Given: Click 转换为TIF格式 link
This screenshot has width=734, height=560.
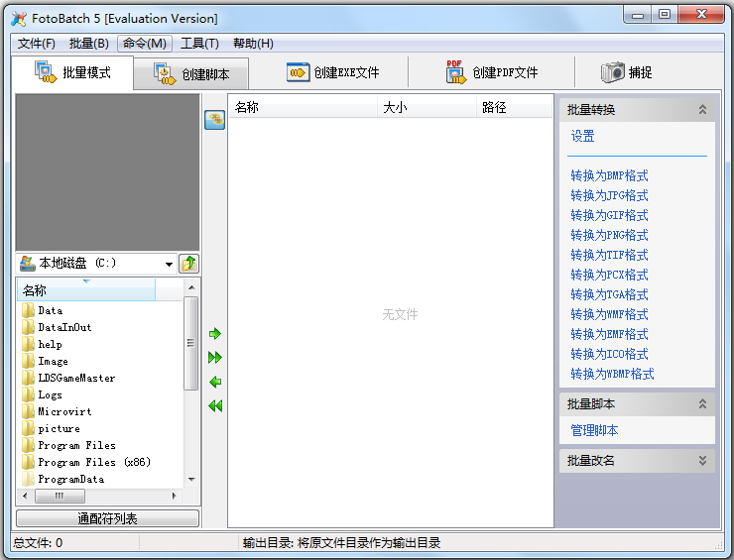Looking at the screenshot, I should tap(609, 255).
